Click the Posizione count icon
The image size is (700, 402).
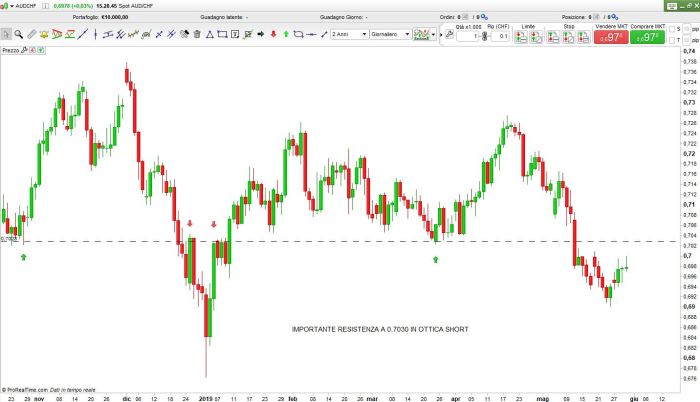(596, 17)
